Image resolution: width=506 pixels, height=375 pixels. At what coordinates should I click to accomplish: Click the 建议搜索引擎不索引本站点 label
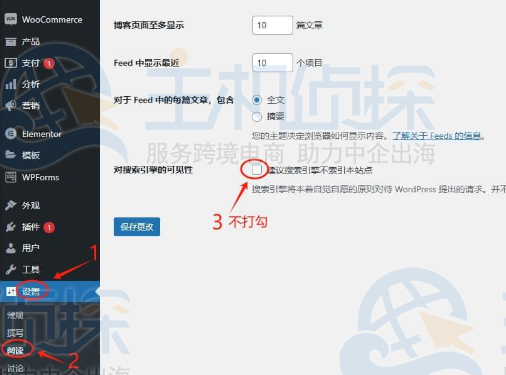click(320, 170)
